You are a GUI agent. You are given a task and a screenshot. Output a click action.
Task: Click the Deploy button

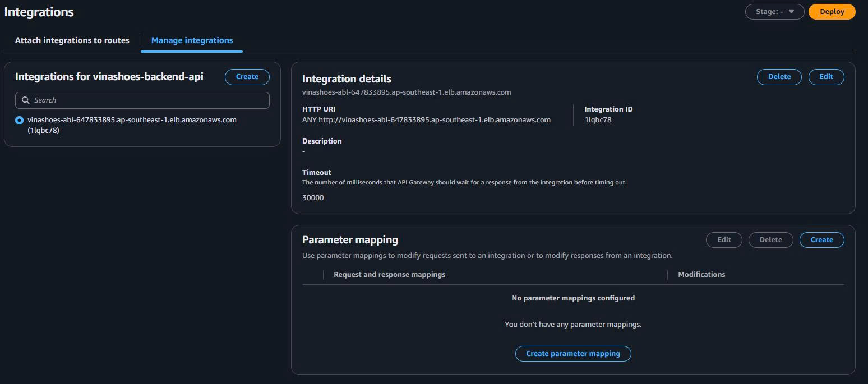point(832,11)
